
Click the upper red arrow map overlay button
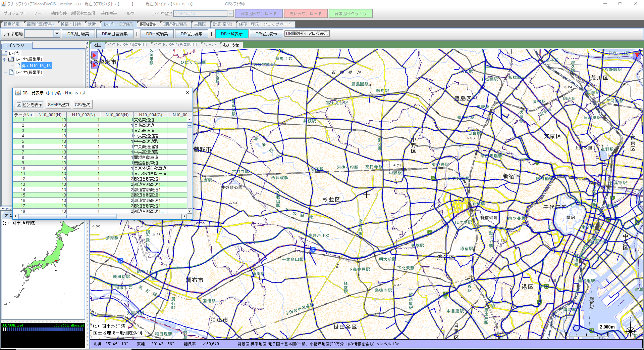pyautogui.click(x=94, y=55)
